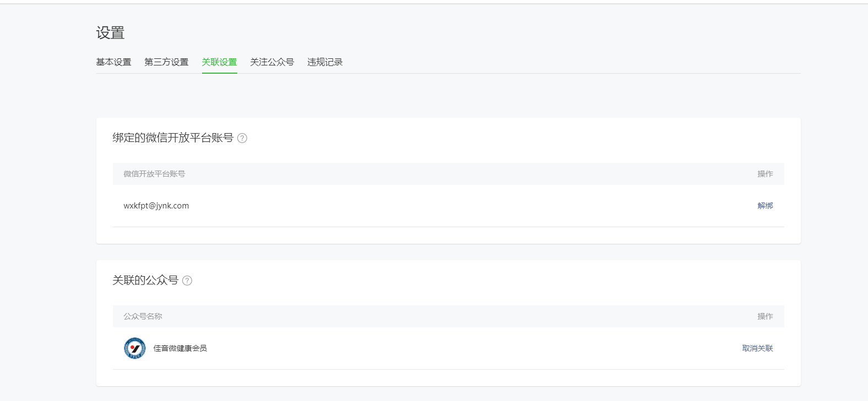The height and width of the screenshot is (401, 868).
Task: Click the 佳音微健康会员 account logo
Action: tap(135, 348)
